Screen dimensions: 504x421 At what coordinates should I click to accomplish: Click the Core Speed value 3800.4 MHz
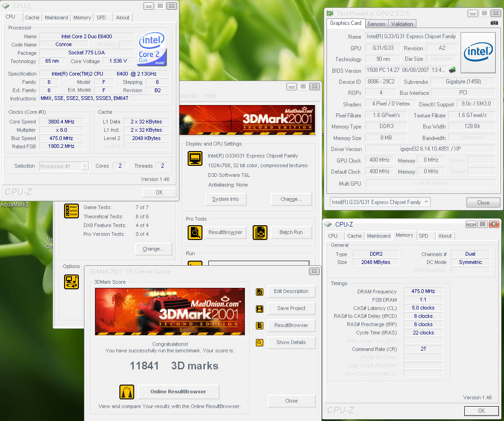pos(61,122)
